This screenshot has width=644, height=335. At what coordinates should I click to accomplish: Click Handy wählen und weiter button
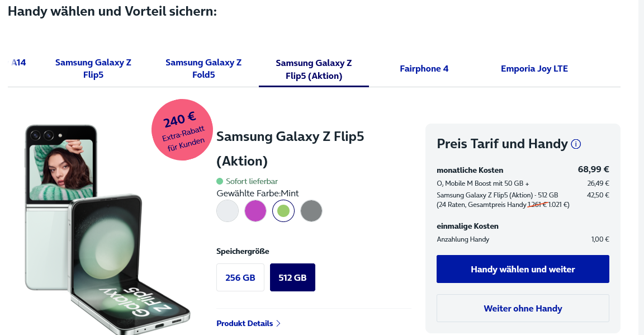click(x=523, y=269)
